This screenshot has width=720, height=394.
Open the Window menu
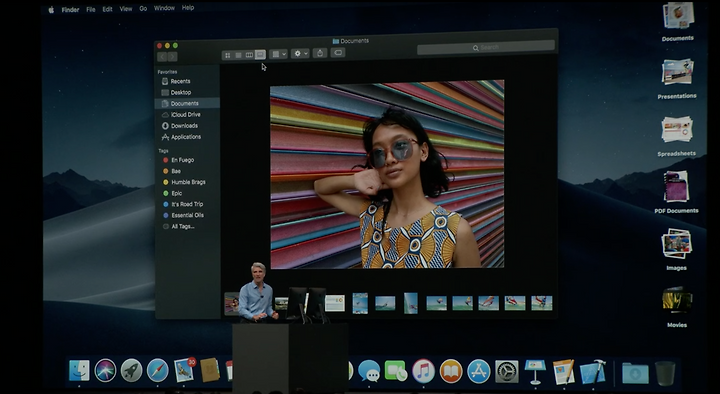(164, 8)
